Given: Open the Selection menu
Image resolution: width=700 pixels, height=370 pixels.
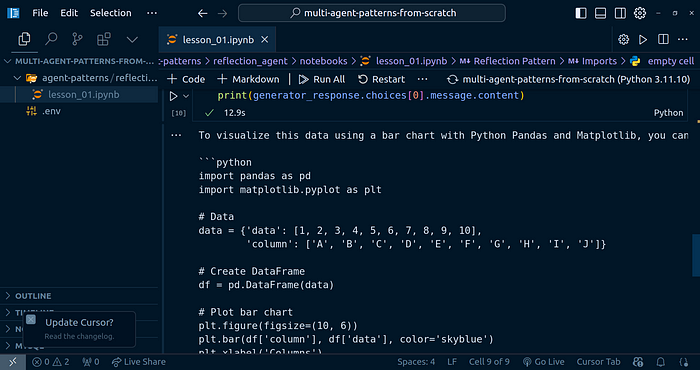Looking at the screenshot, I should pyautogui.click(x=111, y=13).
